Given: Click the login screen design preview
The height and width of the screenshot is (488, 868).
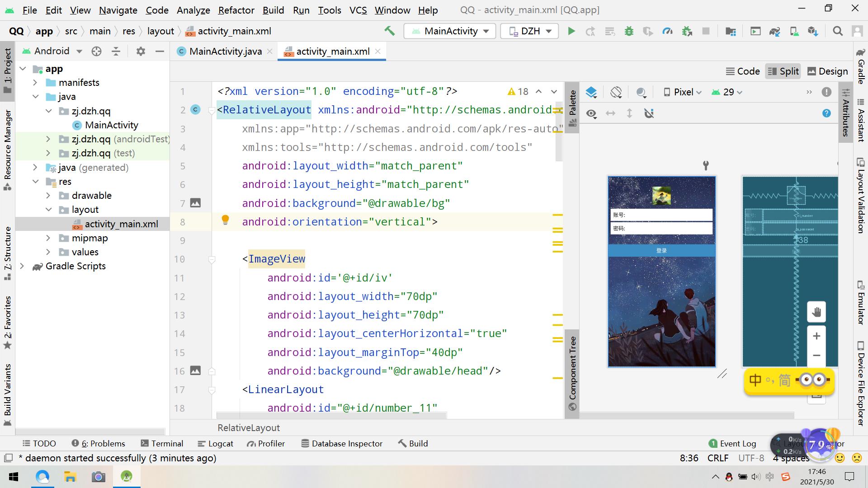Looking at the screenshot, I should pyautogui.click(x=661, y=272).
